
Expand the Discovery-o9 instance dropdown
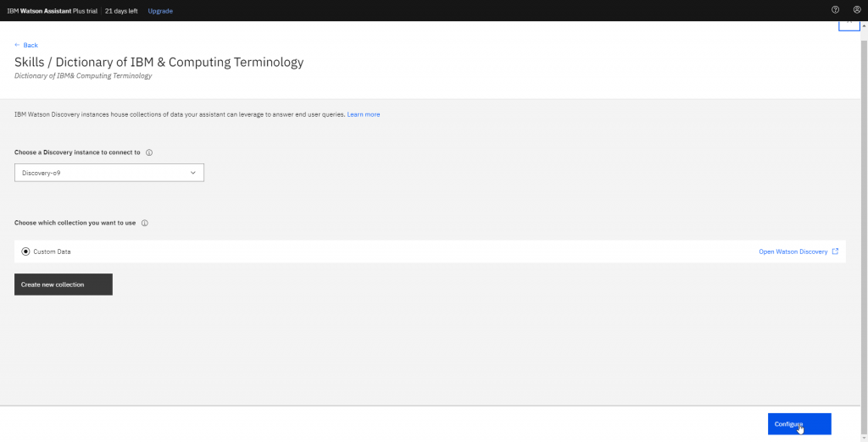(109, 173)
